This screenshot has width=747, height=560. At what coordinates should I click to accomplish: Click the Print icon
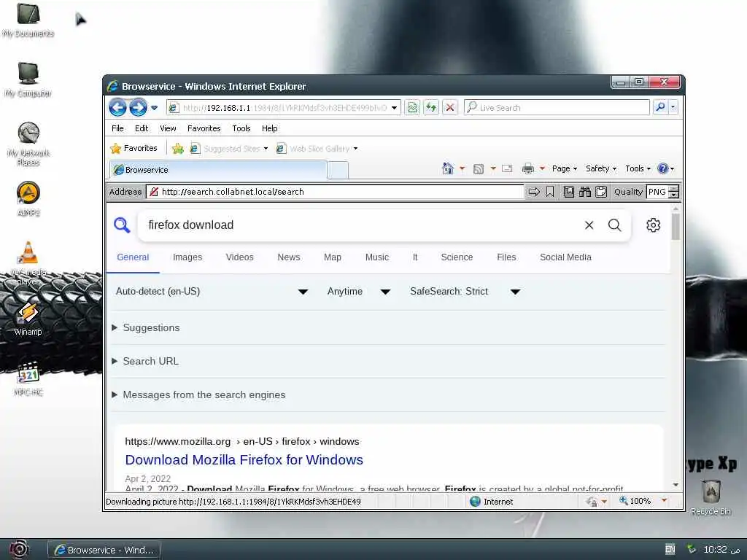tap(528, 168)
